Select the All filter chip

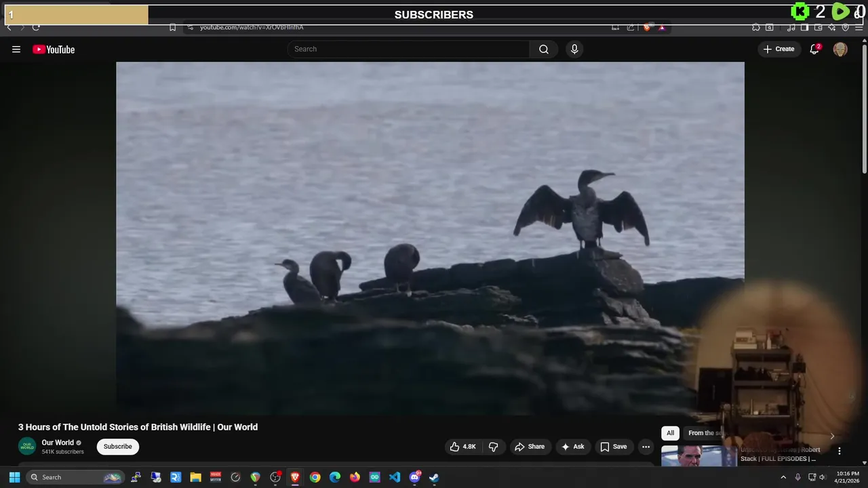[670, 433]
